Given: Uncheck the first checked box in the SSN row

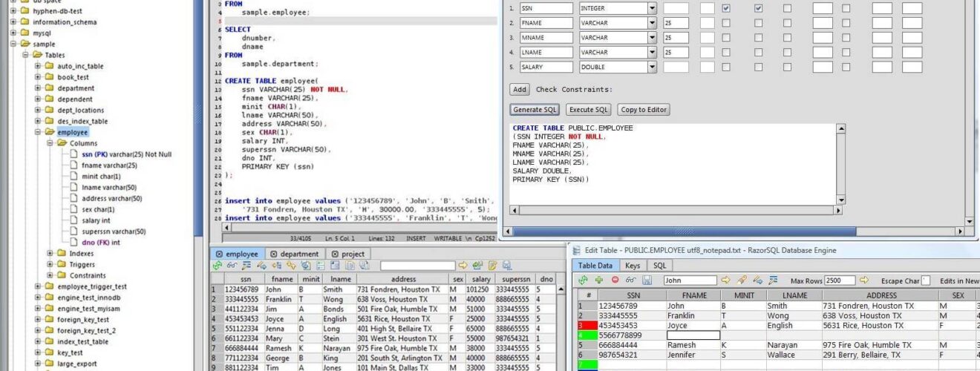Looking at the screenshot, I should click(x=726, y=8).
